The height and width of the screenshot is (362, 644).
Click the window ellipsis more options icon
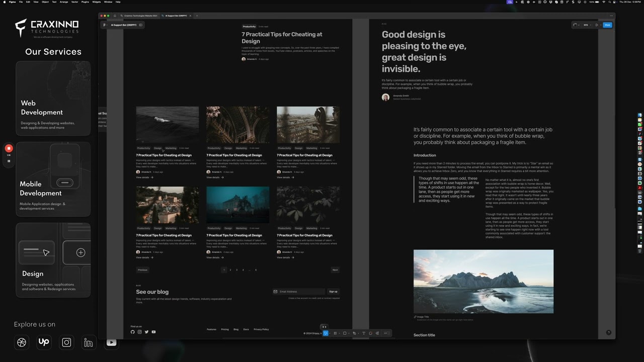(611, 16)
